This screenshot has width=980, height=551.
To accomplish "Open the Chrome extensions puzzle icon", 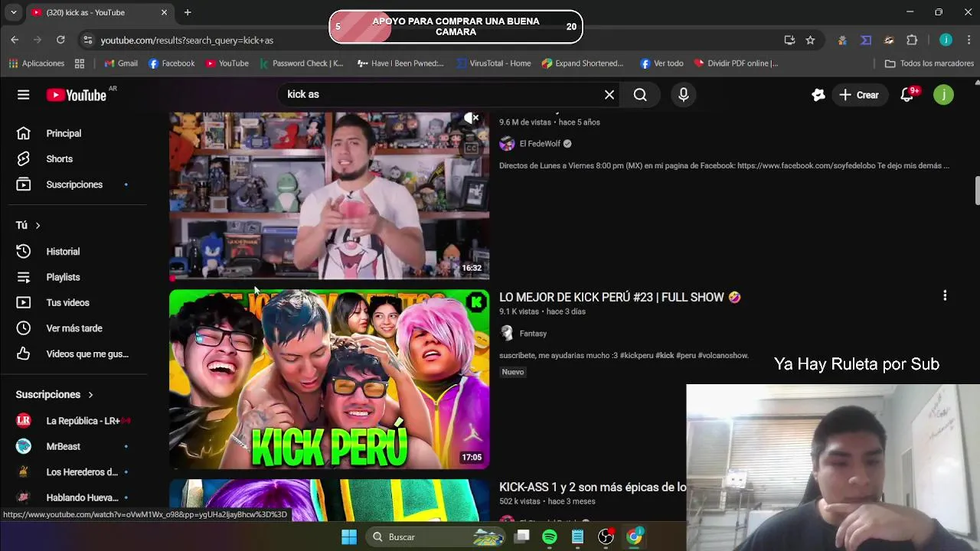I will [x=912, y=40].
